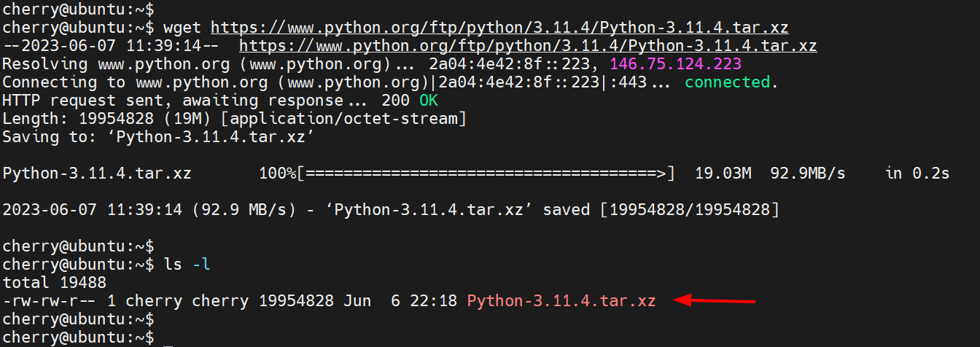Screen dimensions: 980x347
Task: Click the "total 19488" line
Action: [55, 282]
